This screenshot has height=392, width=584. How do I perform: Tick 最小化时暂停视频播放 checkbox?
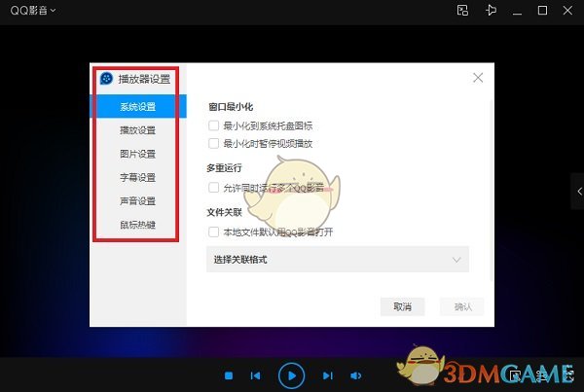coord(213,143)
